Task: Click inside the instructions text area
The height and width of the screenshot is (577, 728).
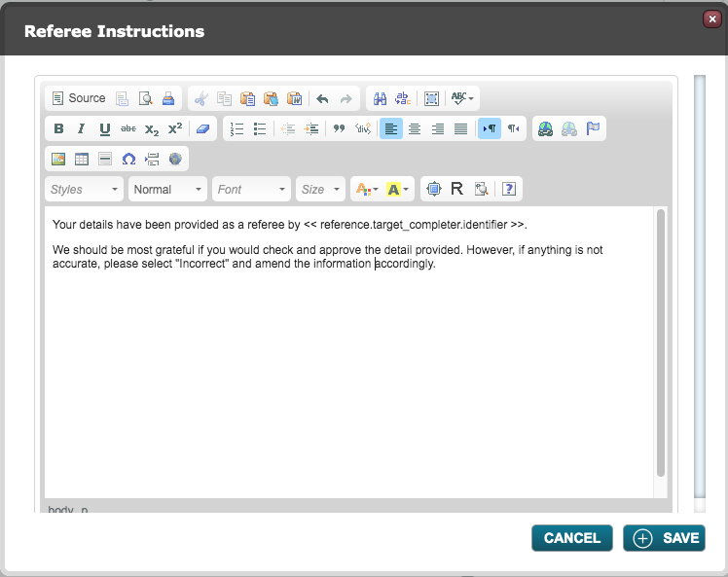Action: point(349,352)
